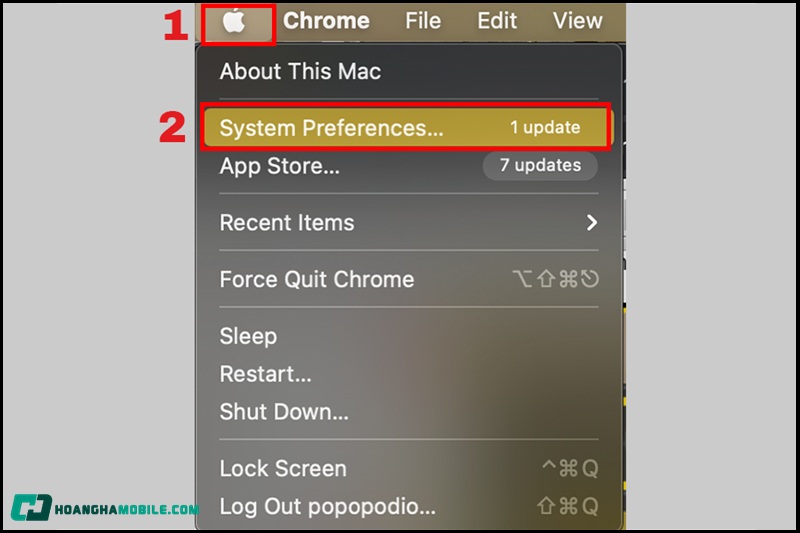Click Lock Screen

pos(283,469)
